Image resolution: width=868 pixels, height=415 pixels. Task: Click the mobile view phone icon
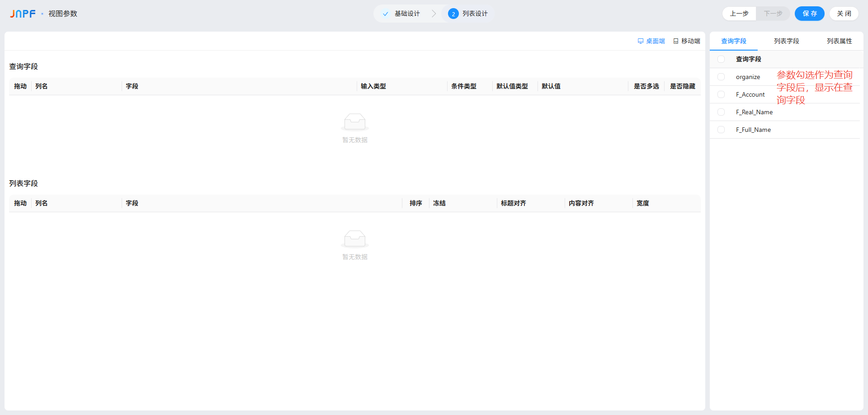[676, 41]
